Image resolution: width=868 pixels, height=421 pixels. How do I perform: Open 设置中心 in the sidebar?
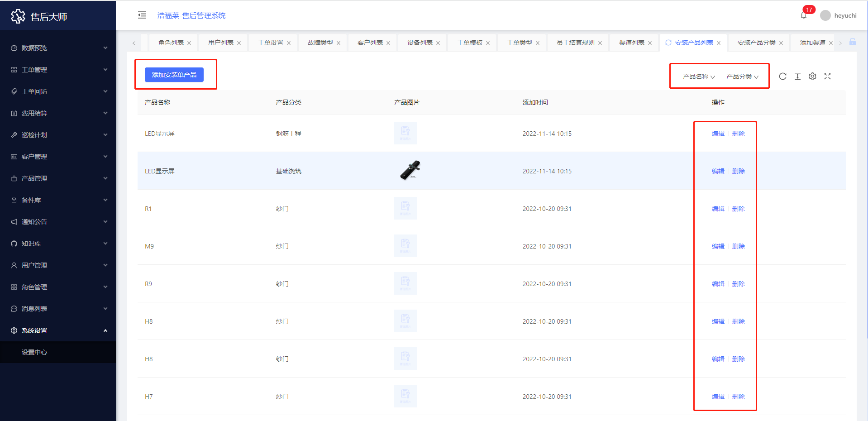[x=34, y=352]
